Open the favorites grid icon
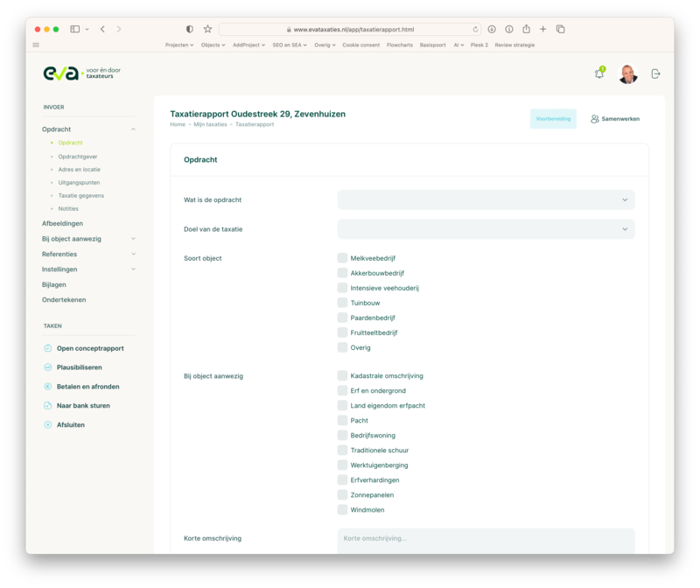The height and width of the screenshot is (588, 700). point(36,45)
